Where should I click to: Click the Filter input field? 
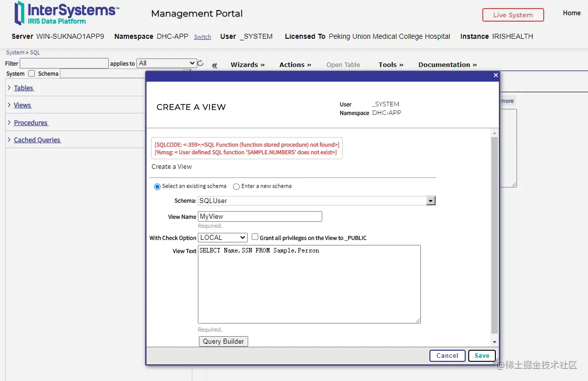(64, 63)
